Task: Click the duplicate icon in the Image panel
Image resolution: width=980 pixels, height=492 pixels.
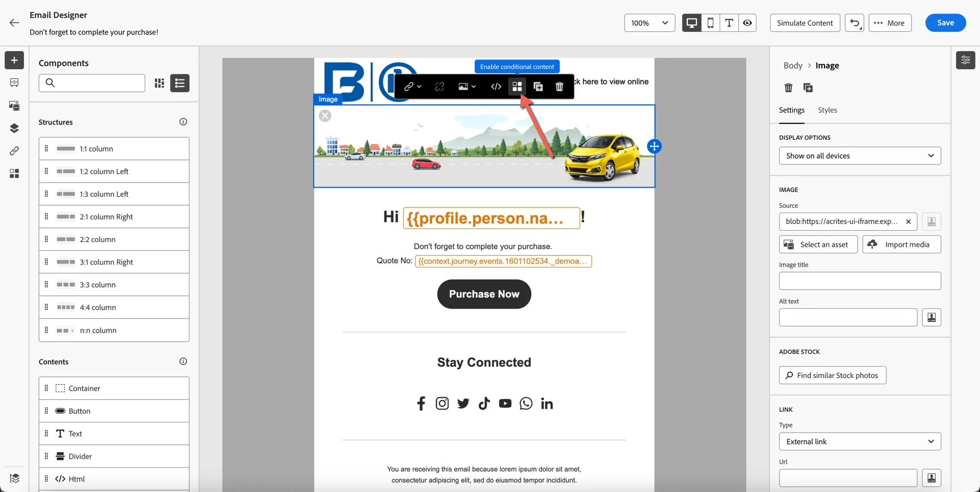Action: coord(808,87)
